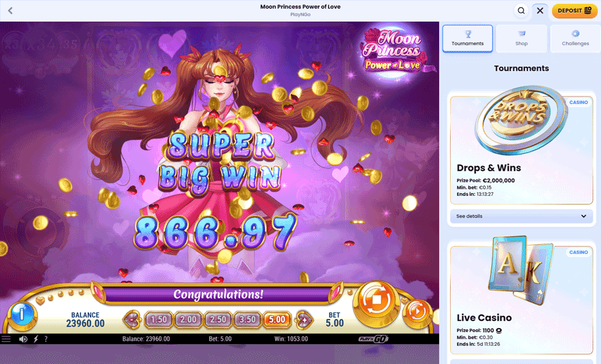Switch to the Tournaments tab
The image size is (601, 364).
[468, 38]
